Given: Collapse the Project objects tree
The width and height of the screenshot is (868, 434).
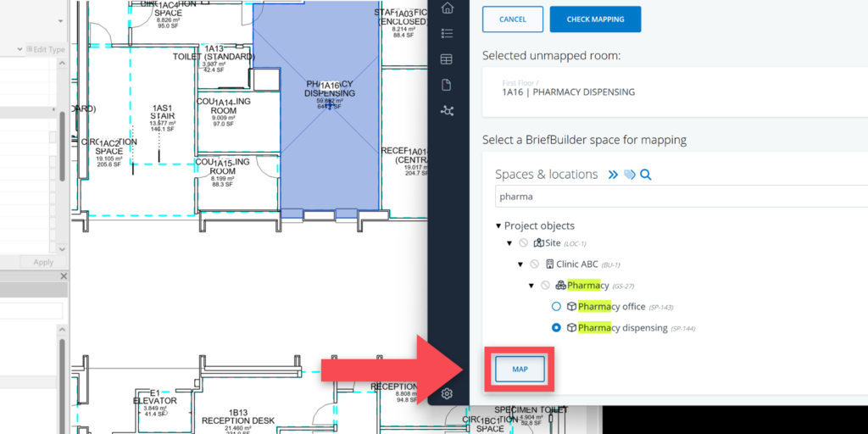Looking at the screenshot, I should click(498, 225).
